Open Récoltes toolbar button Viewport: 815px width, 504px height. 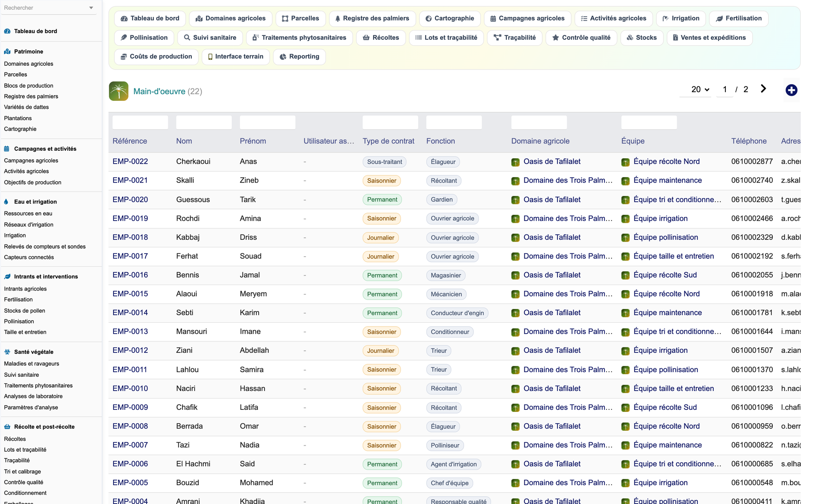381,38
